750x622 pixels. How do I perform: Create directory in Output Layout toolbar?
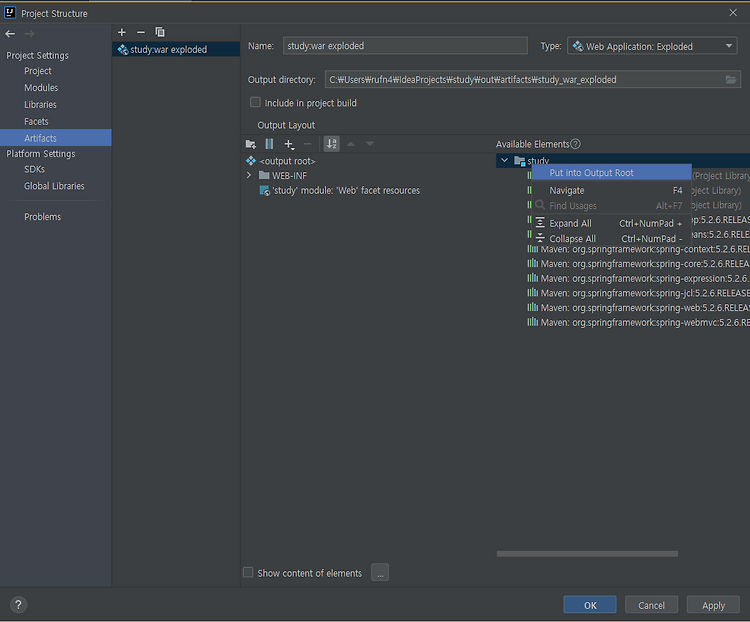[251, 144]
